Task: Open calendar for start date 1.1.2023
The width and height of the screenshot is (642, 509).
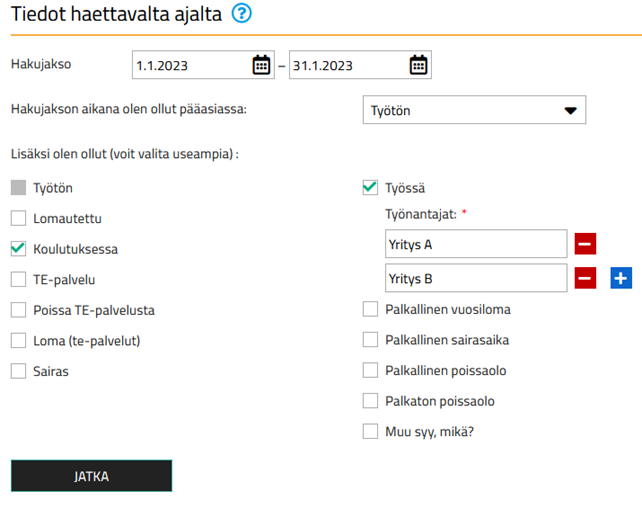Action: 261,65
